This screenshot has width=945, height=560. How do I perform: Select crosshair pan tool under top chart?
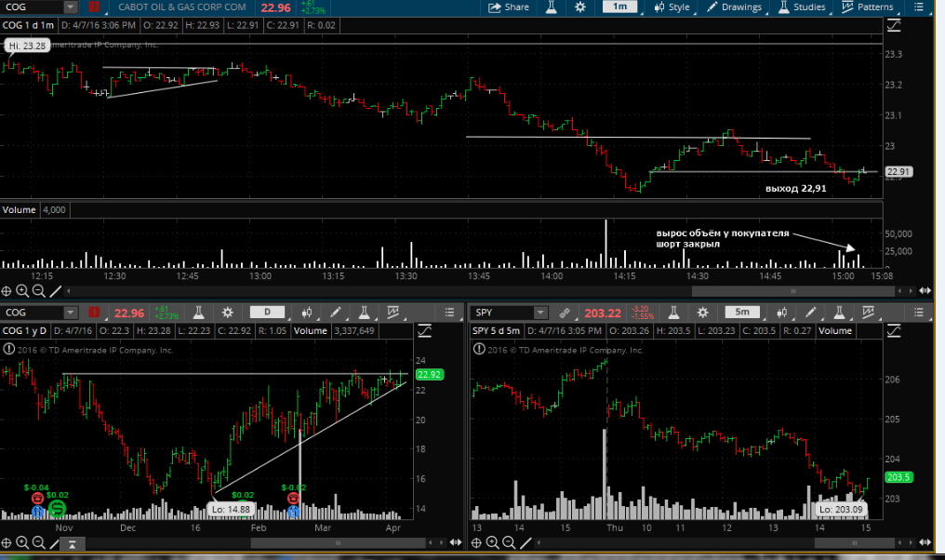click(6, 291)
